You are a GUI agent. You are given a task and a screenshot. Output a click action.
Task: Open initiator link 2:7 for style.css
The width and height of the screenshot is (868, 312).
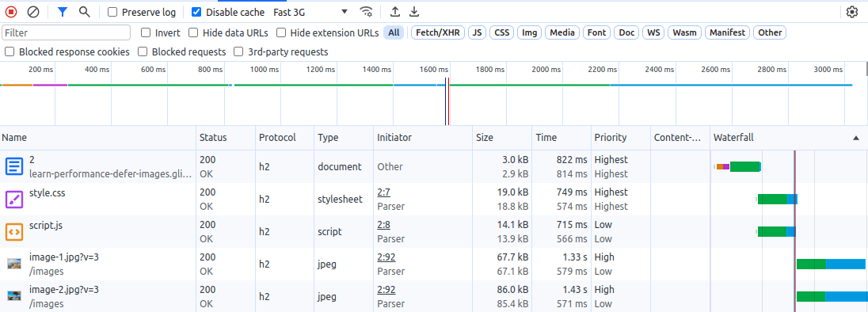click(x=383, y=192)
